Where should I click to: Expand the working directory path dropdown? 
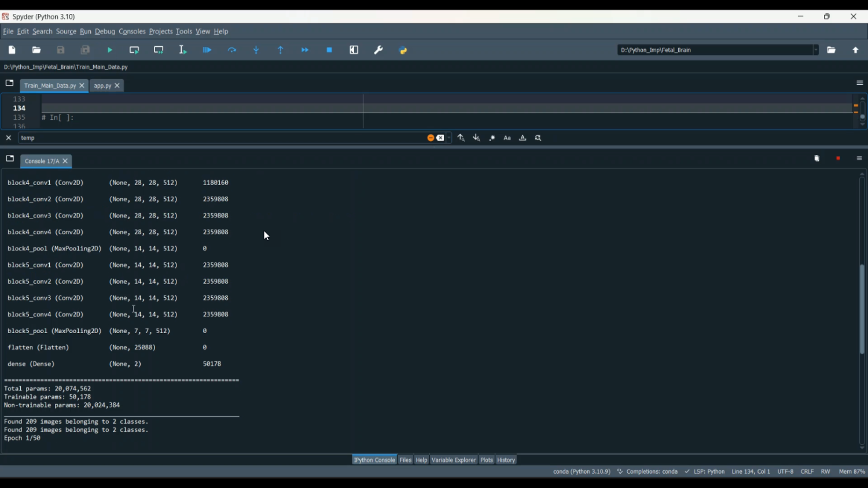click(x=816, y=50)
